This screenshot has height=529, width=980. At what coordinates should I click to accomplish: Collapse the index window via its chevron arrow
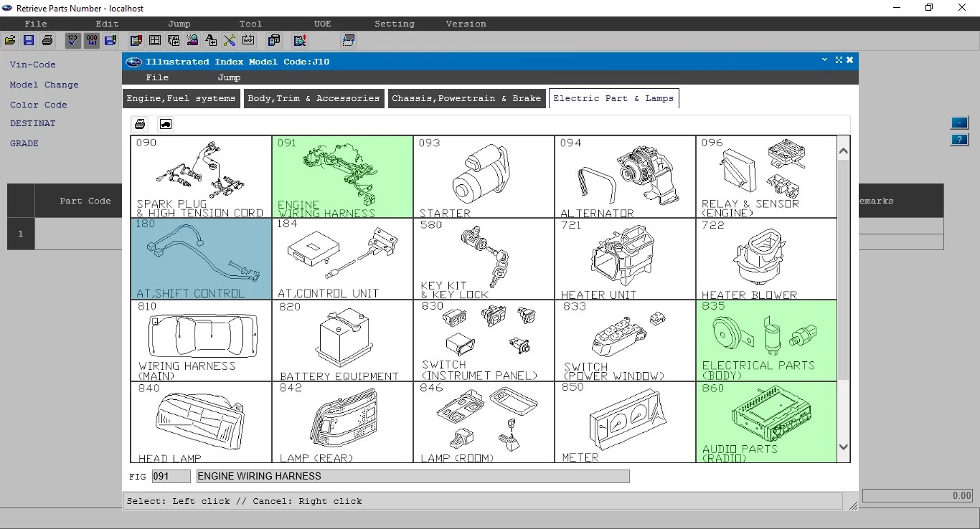point(824,60)
